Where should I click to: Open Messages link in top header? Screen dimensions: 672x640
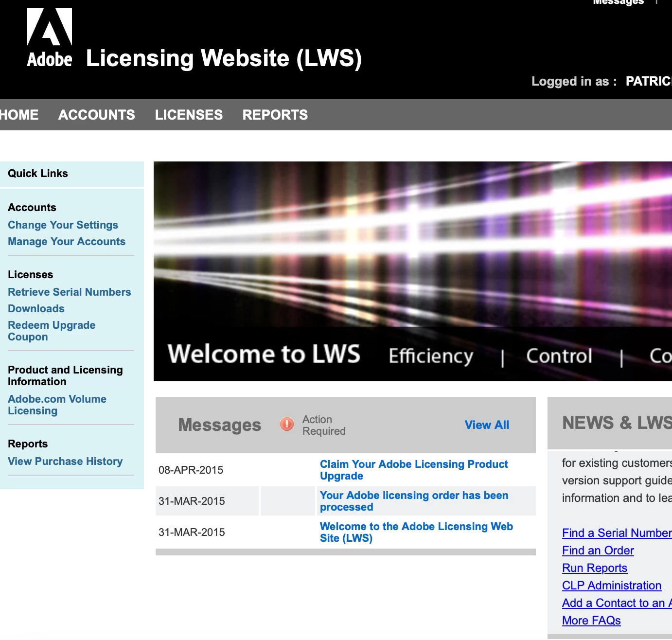(x=618, y=2)
